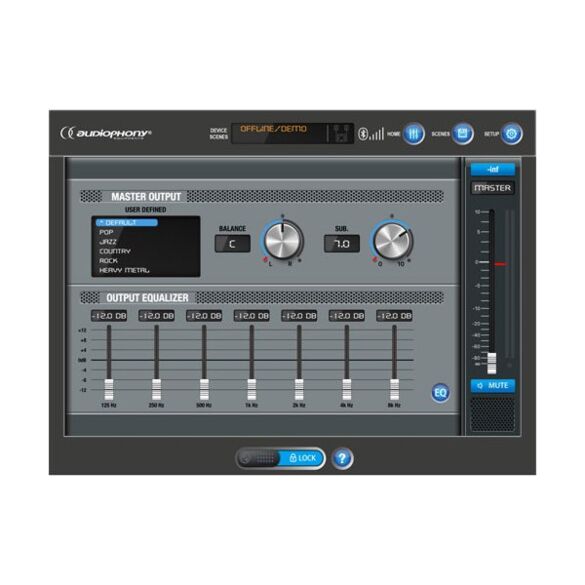The height and width of the screenshot is (585, 585).
Task: Click the red marker on master meter
Action: click(x=500, y=264)
